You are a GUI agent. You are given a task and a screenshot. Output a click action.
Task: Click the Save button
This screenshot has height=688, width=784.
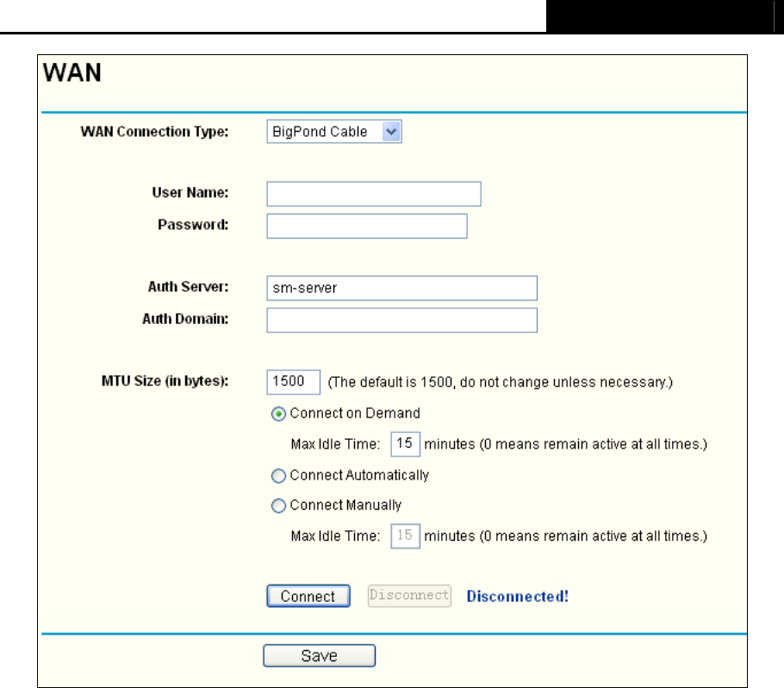319,655
